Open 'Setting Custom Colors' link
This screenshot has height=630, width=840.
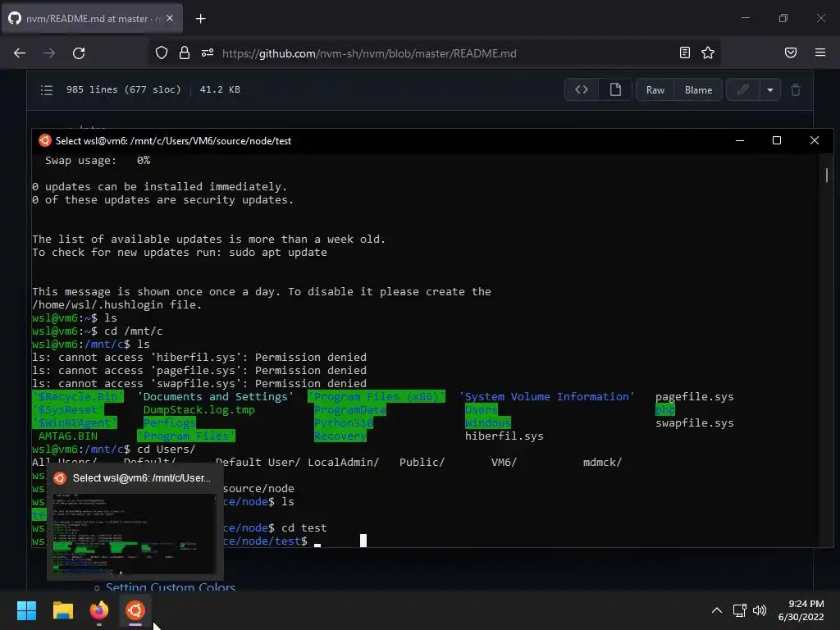coord(171,587)
